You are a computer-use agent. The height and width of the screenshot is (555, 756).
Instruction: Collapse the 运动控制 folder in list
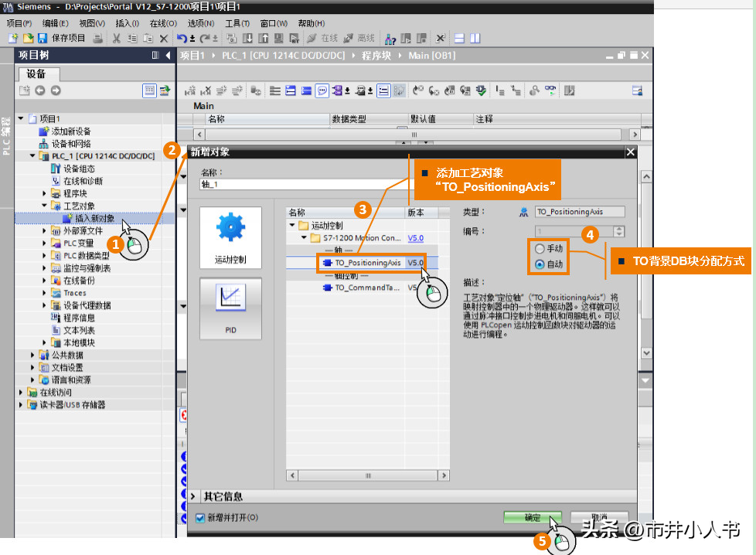(292, 226)
